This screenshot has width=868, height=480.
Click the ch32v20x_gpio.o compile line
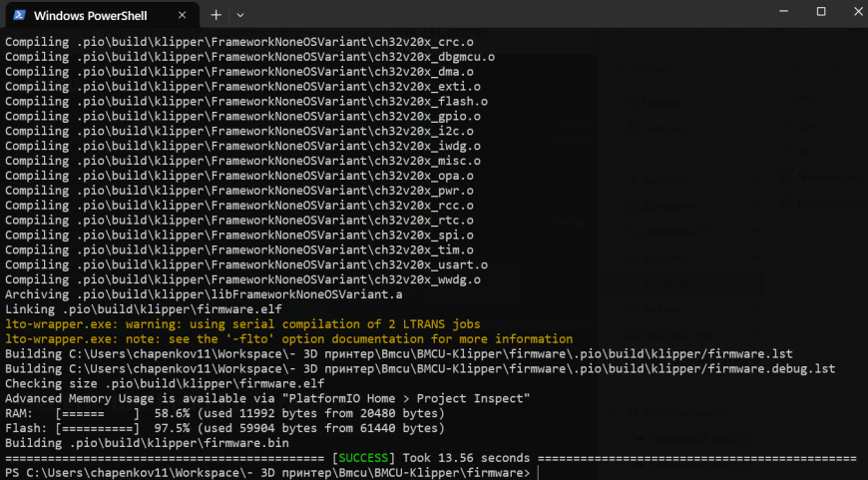pos(242,117)
